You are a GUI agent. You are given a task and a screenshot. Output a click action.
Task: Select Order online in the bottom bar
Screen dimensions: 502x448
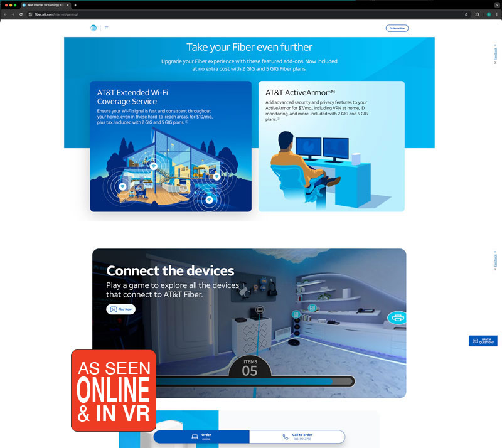(201, 437)
